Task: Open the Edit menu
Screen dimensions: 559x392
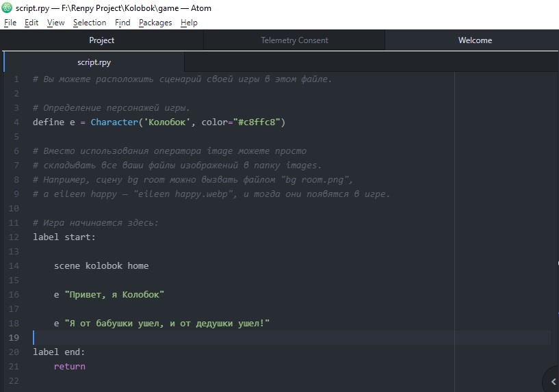Action: coord(31,23)
